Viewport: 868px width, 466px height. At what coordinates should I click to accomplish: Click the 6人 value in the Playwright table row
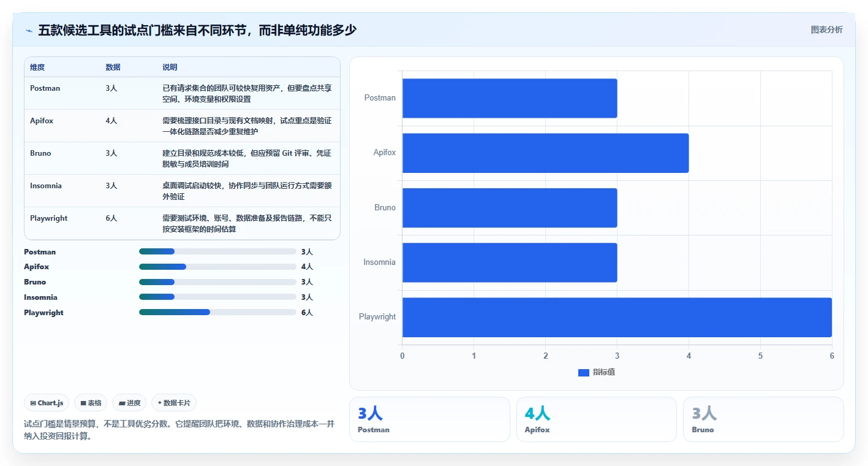pyautogui.click(x=111, y=218)
